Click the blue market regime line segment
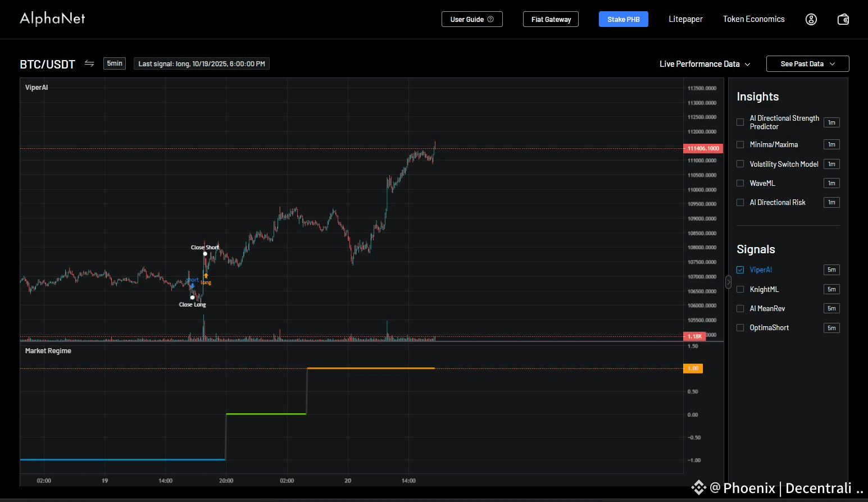 [122, 459]
